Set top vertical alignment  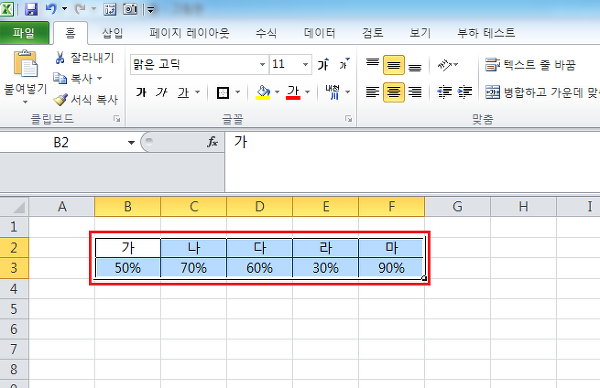(x=372, y=64)
